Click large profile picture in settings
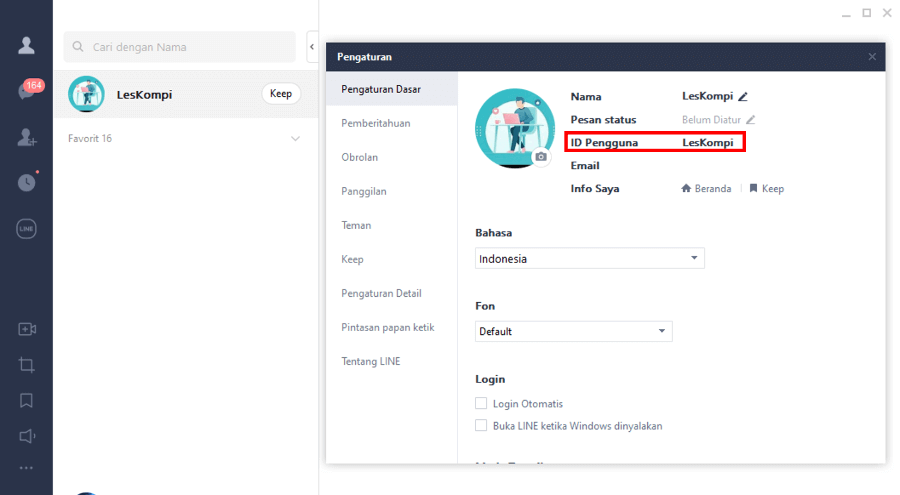900x495 pixels. [515, 127]
